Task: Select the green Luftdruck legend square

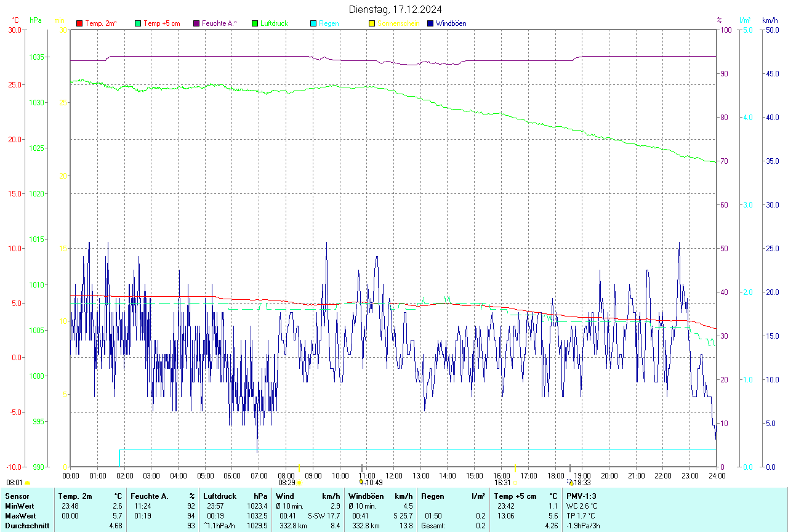Action: [255, 23]
